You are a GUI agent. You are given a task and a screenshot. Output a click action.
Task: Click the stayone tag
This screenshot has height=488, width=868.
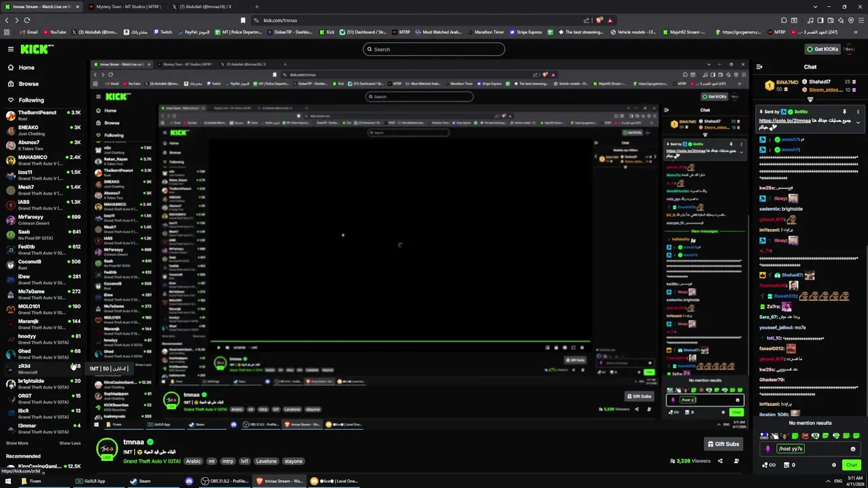pos(293,461)
